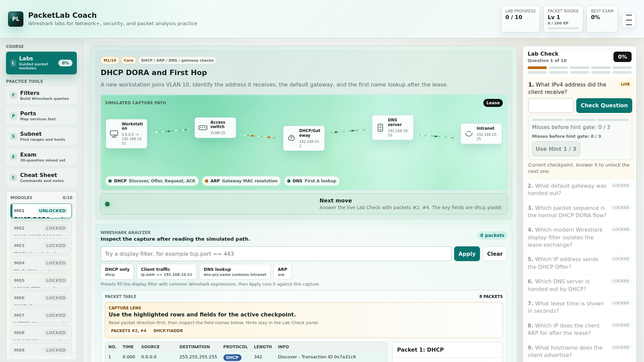Click the DHCP protocol badge in packet 1
This screenshot has height=362, width=644.
coord(232,358)
